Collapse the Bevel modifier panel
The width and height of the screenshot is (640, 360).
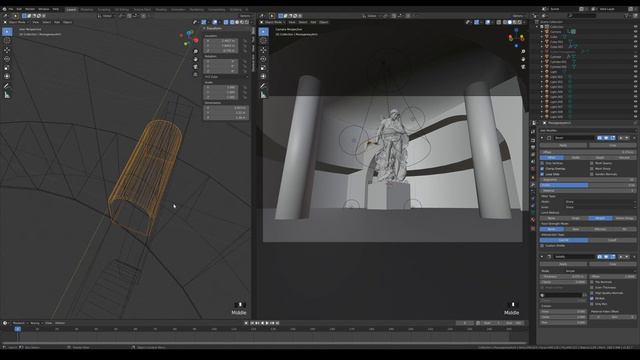click(542, 138)
